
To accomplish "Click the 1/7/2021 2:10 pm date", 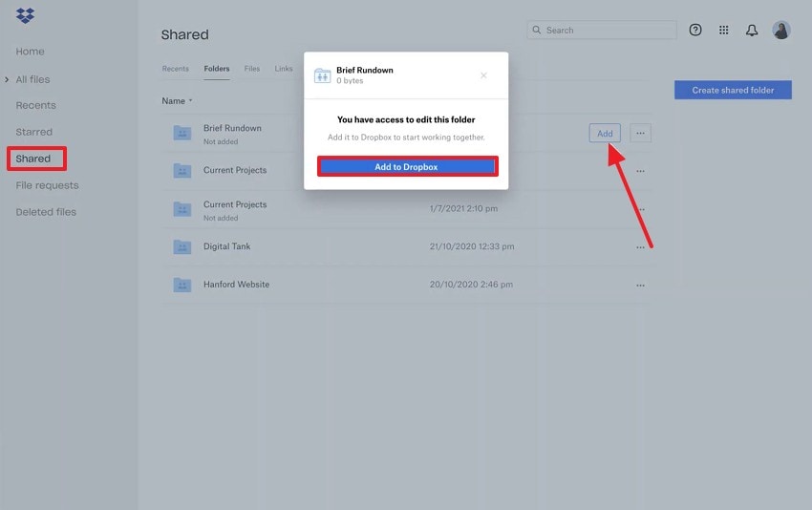I will (x=463, y=208).
